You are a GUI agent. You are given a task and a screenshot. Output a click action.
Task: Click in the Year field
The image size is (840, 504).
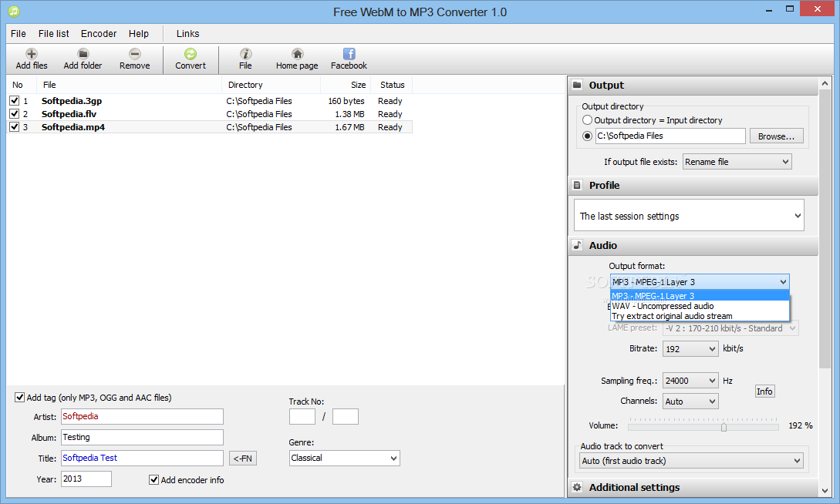pos(86,479)
